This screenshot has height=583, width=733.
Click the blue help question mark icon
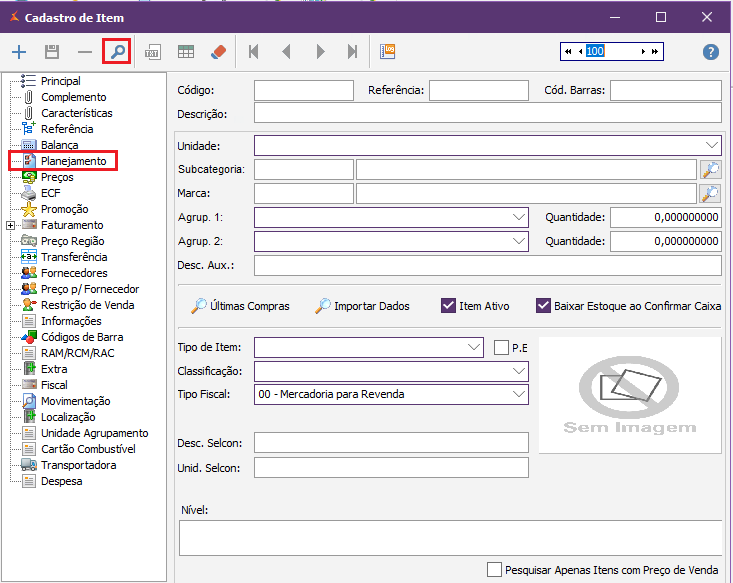click(711, 52)
